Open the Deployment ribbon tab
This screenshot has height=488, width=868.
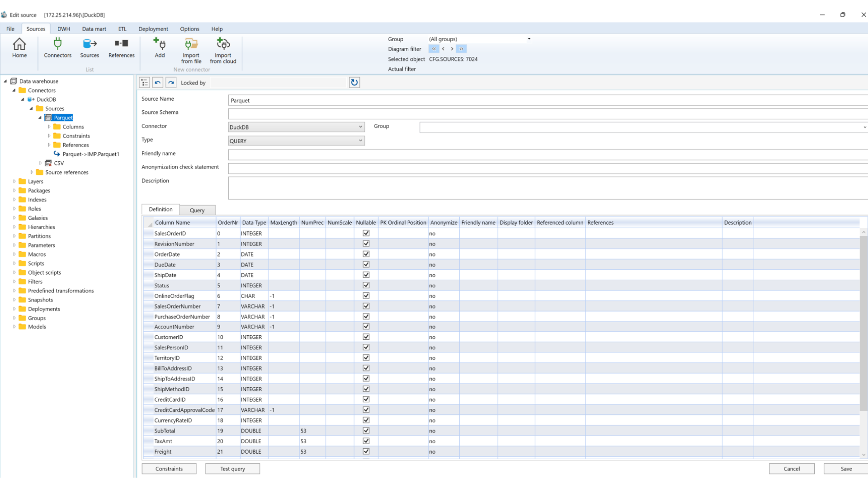[153, 29]
